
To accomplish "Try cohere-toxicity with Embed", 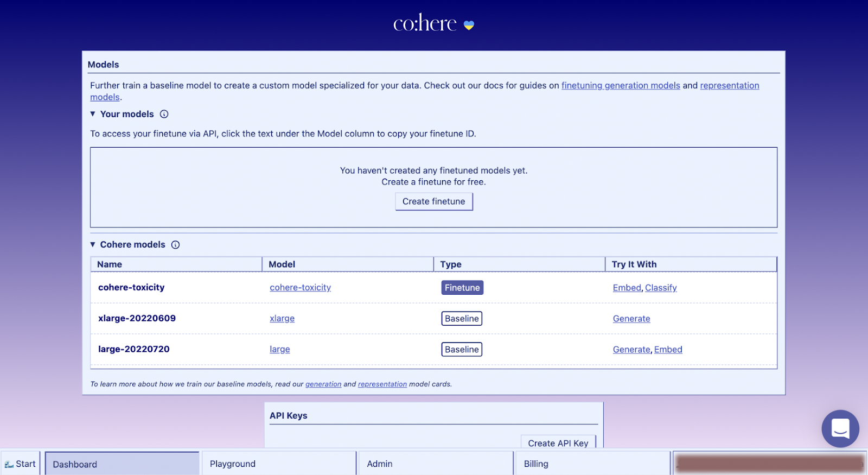I will tap(627, 288).
